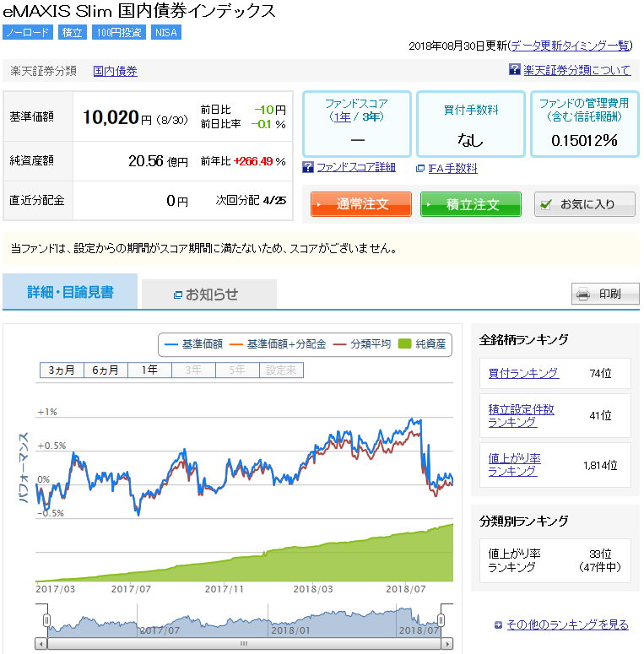Select the 1年 chart period

coord(149,370)
